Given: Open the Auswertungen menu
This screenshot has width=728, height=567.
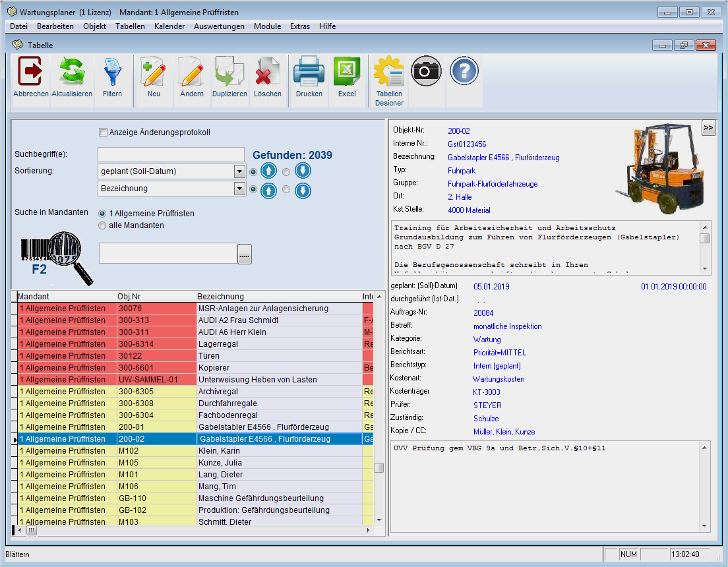Looking at the screenshot, I should coord(219,26).
